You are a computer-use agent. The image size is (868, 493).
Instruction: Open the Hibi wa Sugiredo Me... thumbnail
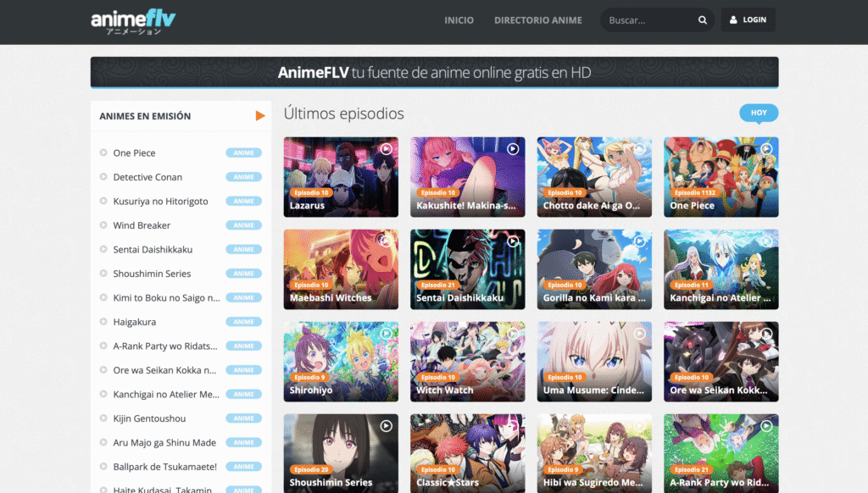click(594, 454)
